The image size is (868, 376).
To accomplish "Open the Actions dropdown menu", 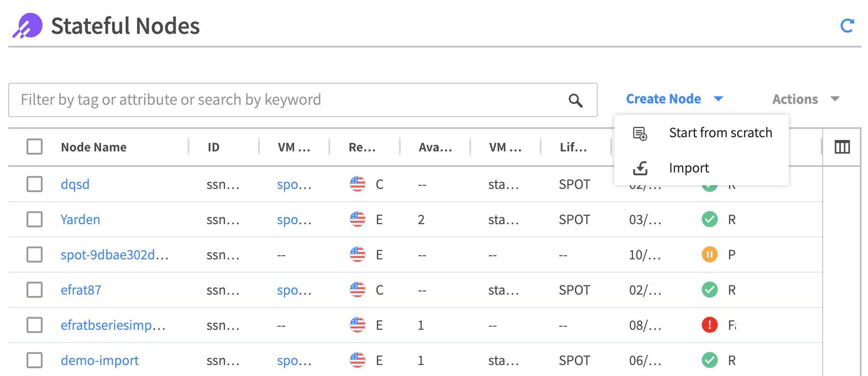I will click(805, 99).
